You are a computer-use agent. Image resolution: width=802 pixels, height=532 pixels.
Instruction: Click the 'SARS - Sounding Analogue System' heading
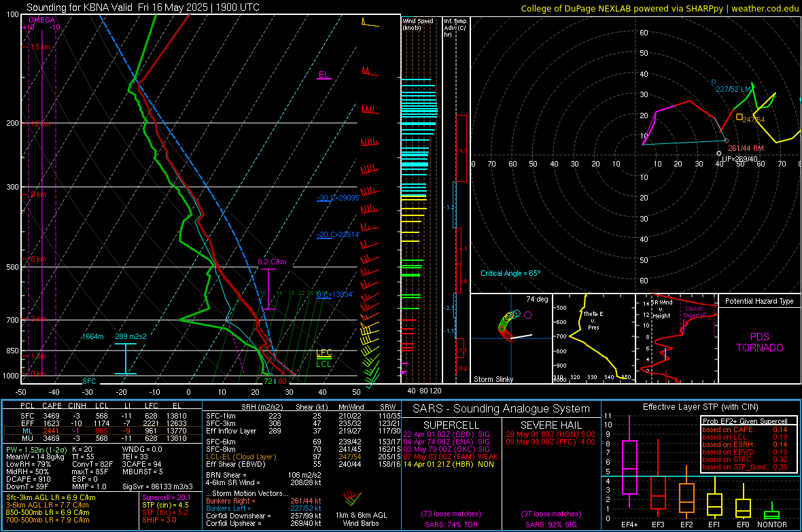click(502, 409)
